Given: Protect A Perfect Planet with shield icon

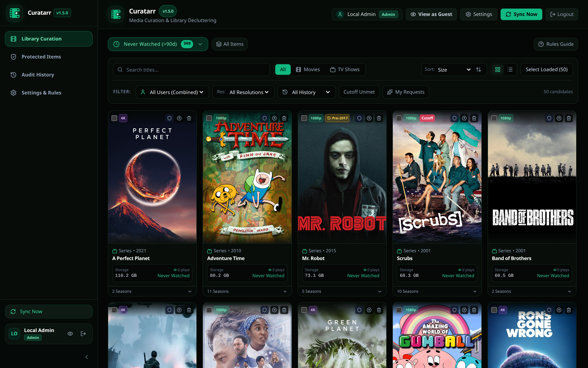Looking at the screenshot, I should pos(169,118).
